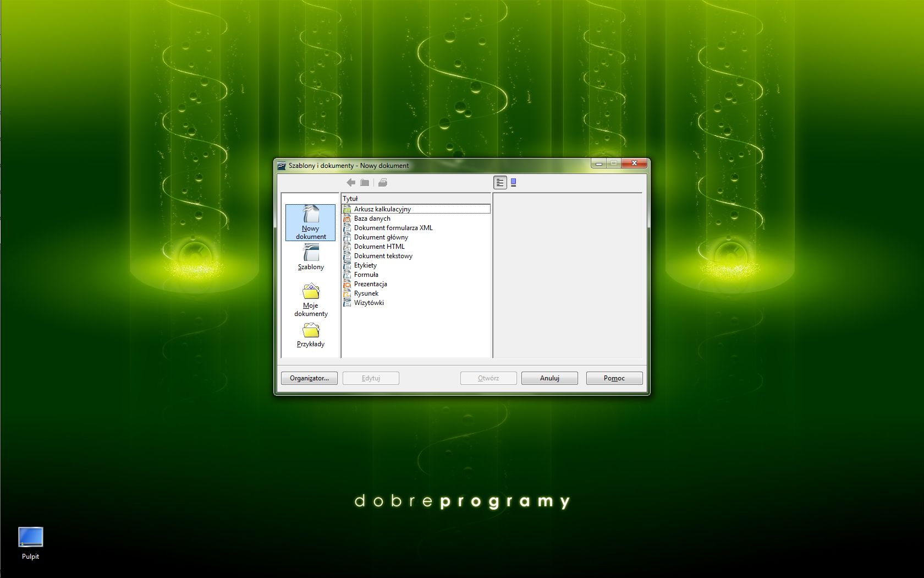
Task: Open the Moje dokumenty folder
Action: point(311,300)
